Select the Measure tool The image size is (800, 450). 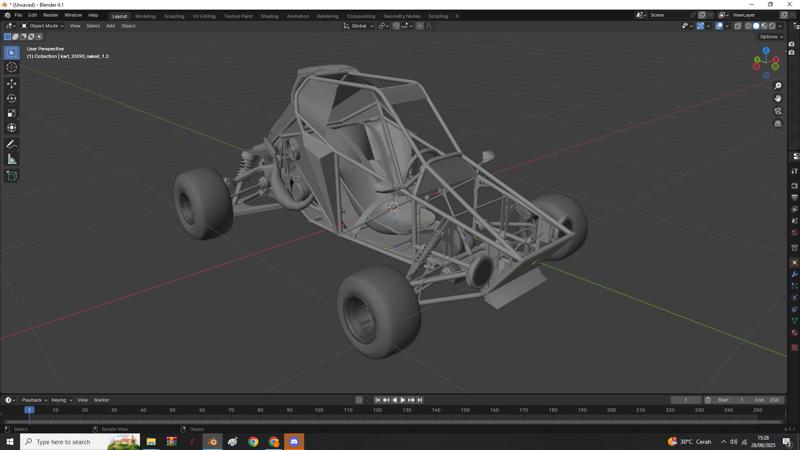[x=12, y=159]
